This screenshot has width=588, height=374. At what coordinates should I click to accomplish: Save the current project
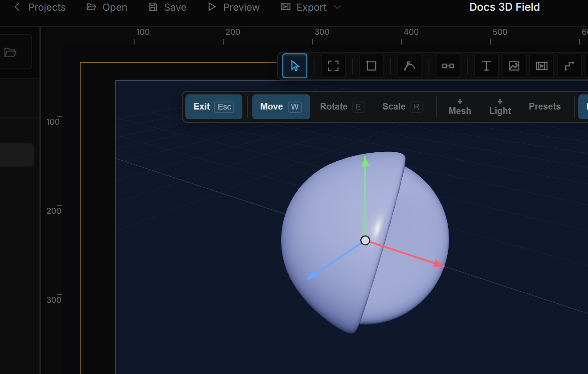click(167, 8)
